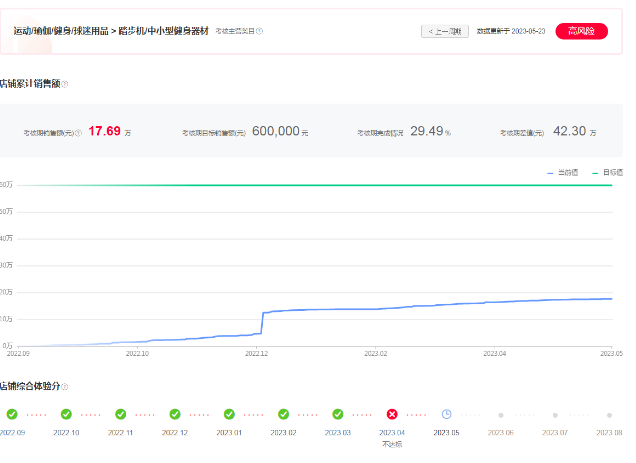Click the red 高风险 risk badge
This screenshot has height=463, width=636.
pyautogui.click(x=581, y=31)
